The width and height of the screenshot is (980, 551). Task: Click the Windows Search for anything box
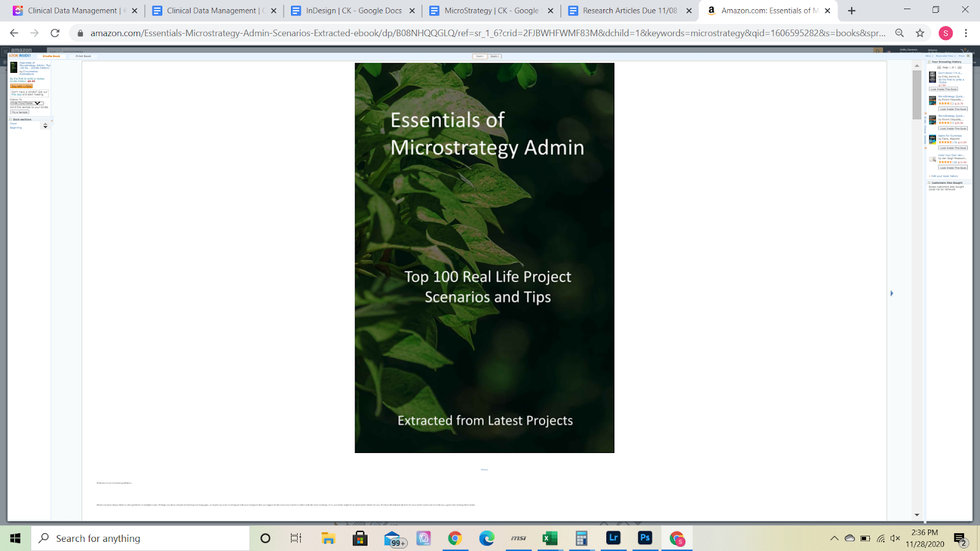[140, 538]
